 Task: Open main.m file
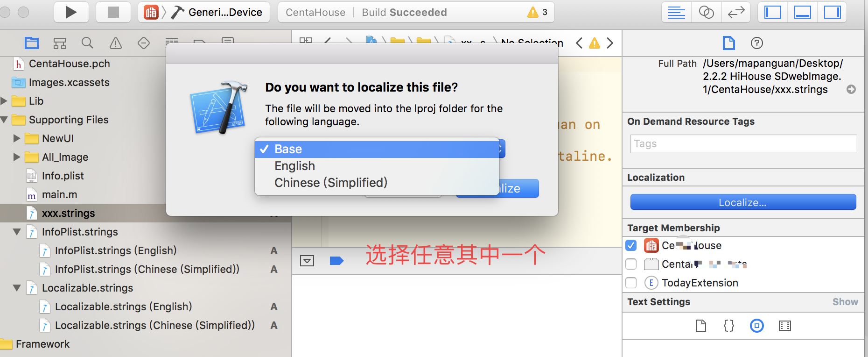point(59,194)
